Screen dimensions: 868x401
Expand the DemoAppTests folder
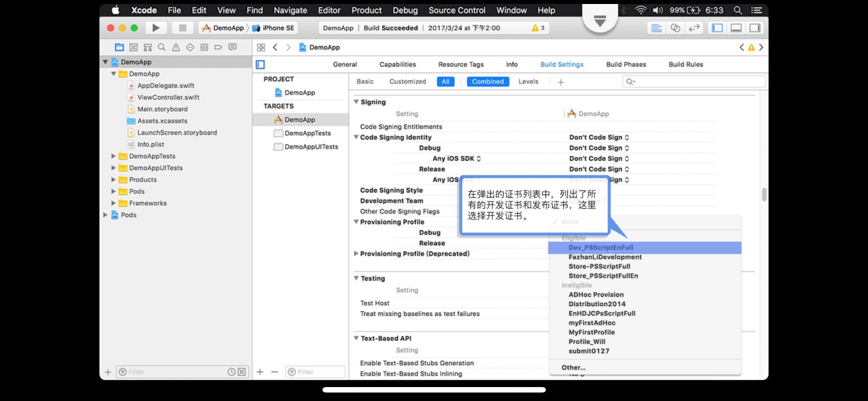[x=113, y=156]
